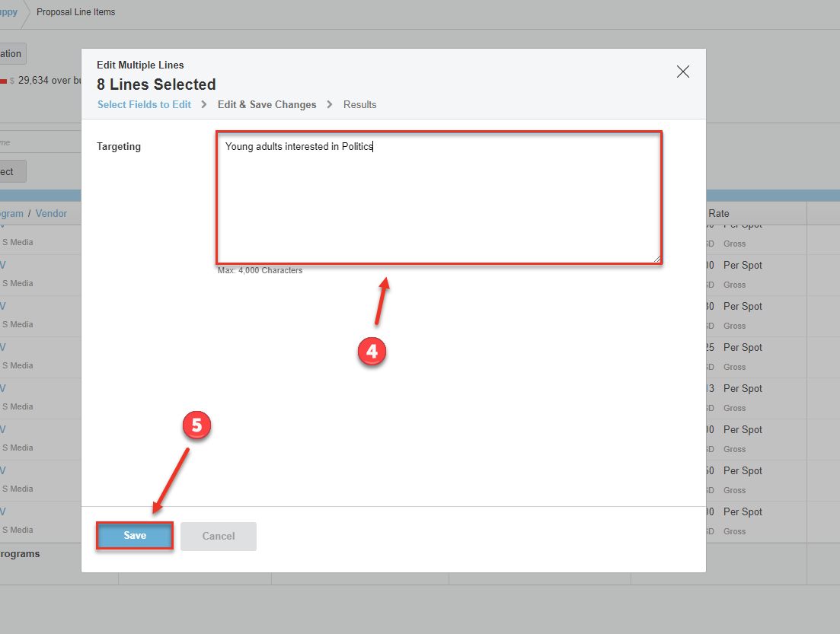Click the Edit & Save Changes step
840x634 pixels.
coord(267,104)
